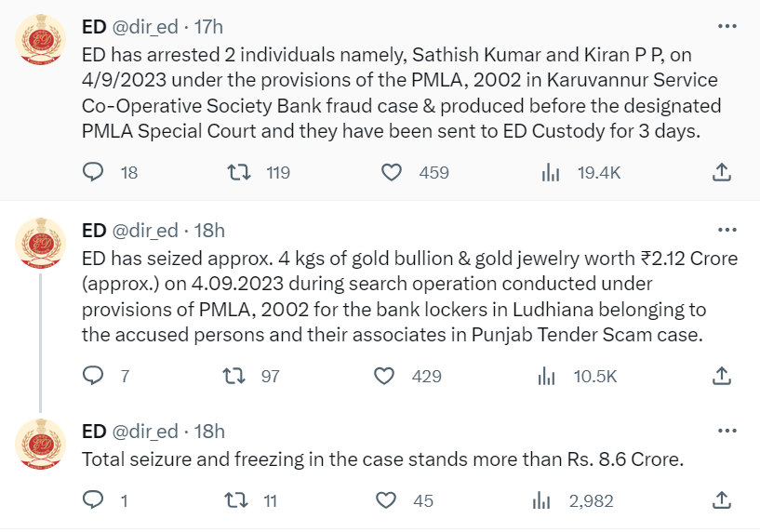View analytics showing 10.5K views

pyautogui.click(x=546, y=376)
